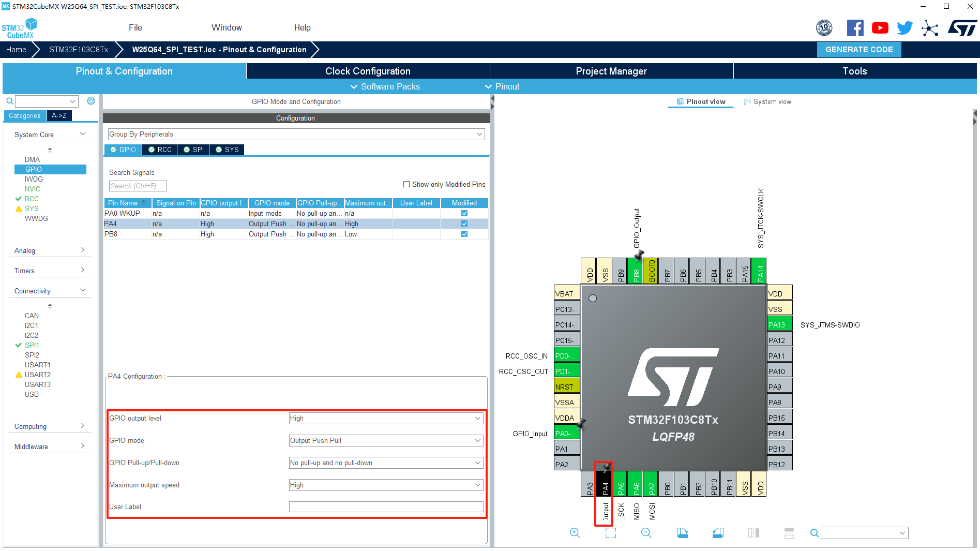
Task: Open the GPIO mode dropdown
Action: point(386,440)
